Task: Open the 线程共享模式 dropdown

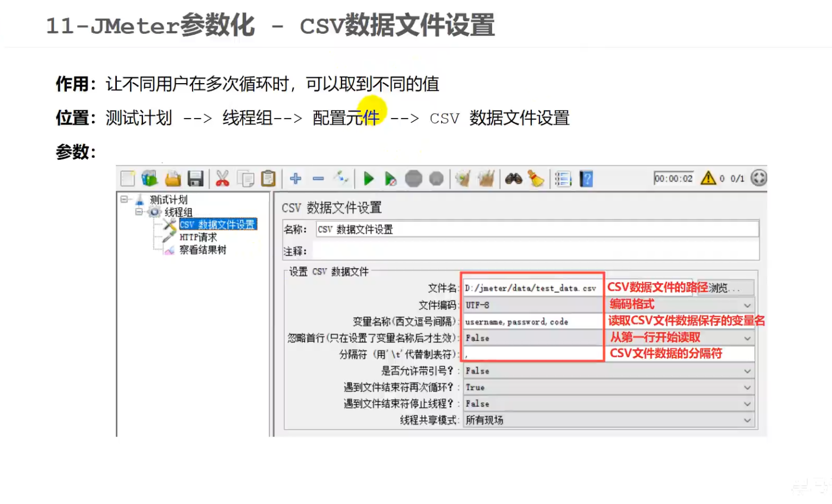Action: (609, 420)
